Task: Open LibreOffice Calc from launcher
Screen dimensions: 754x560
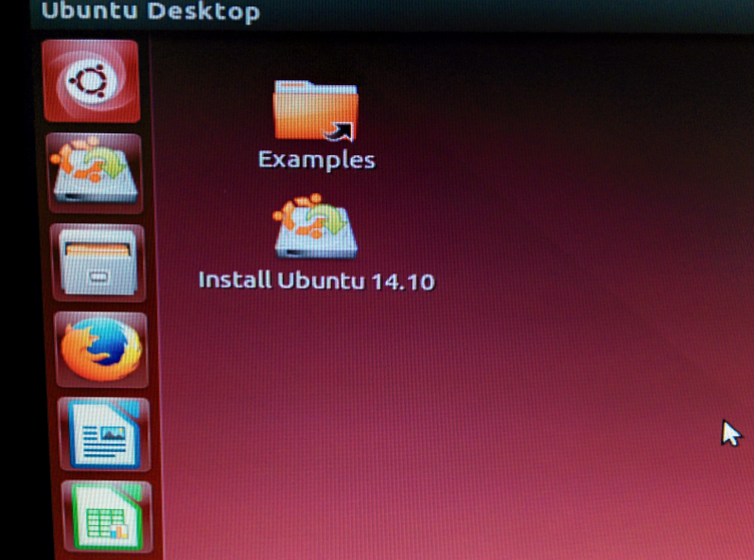Action: click(107, 516)
